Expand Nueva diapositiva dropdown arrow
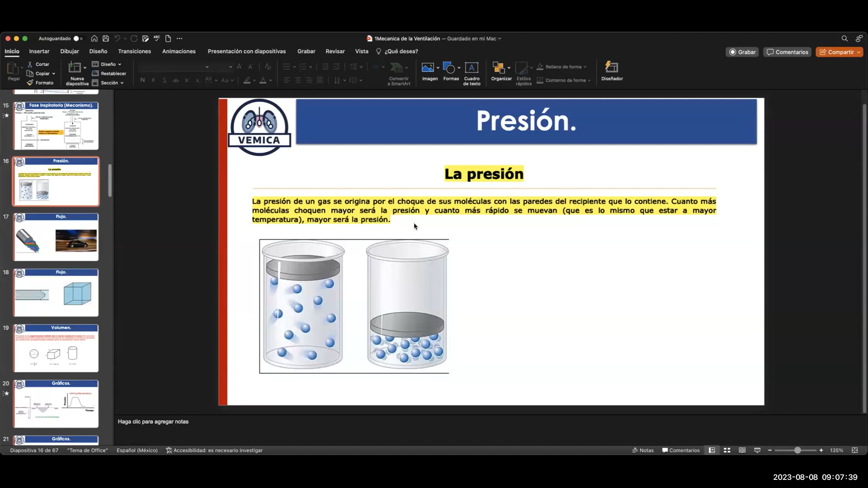 click(x=85, y=68)
